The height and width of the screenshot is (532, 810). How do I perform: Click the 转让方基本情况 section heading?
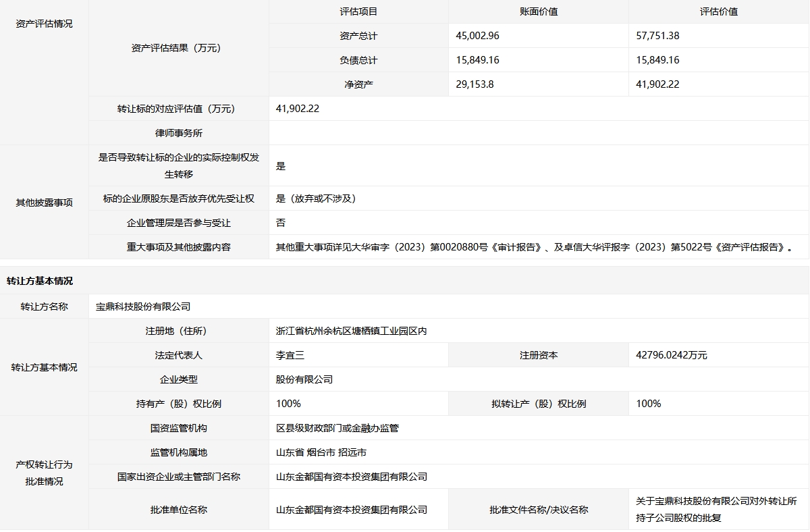[40, 281]
